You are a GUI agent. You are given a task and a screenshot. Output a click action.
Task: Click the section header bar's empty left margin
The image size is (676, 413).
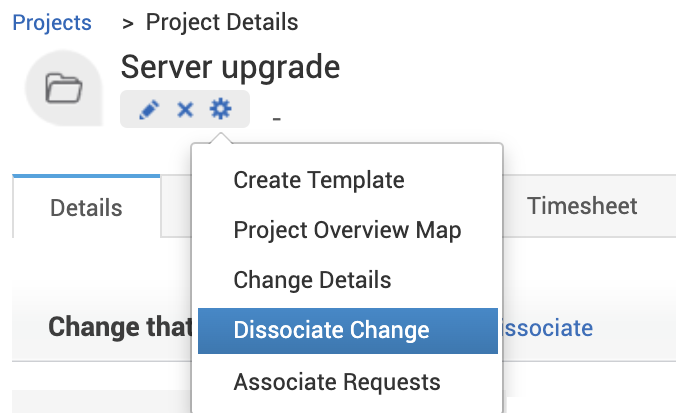28,328
